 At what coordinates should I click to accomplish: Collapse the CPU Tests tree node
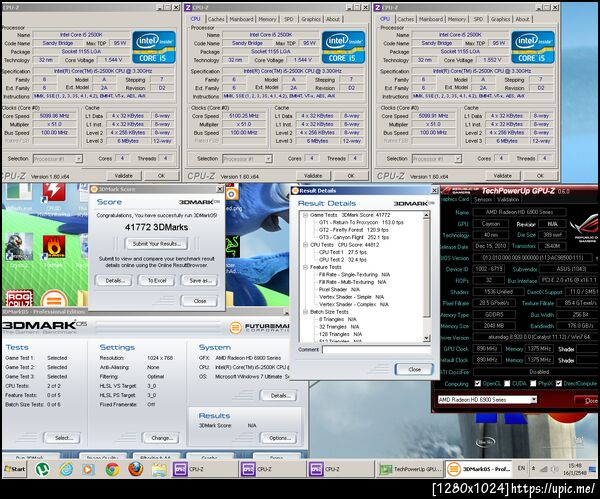(x=305, y=245)
